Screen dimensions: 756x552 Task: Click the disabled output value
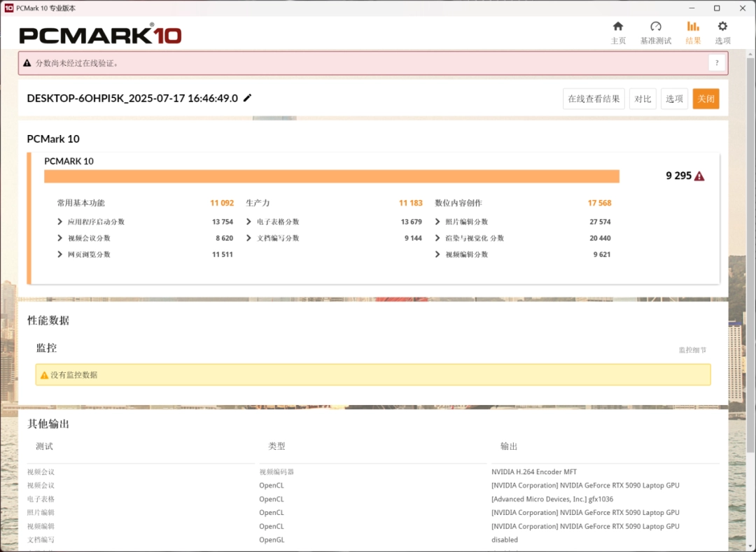504,540
